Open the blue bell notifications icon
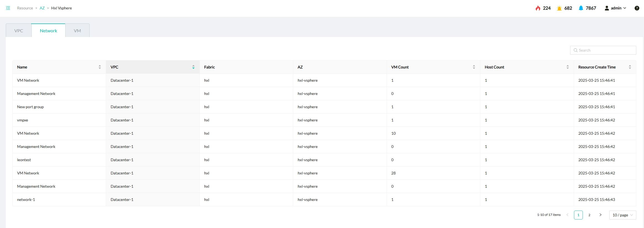 (581, 8)
